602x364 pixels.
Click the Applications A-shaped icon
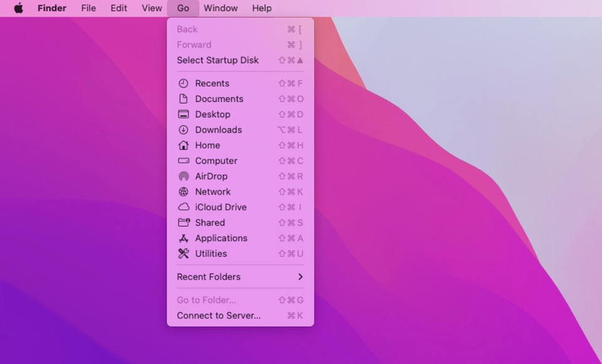[x=184, y=238]
